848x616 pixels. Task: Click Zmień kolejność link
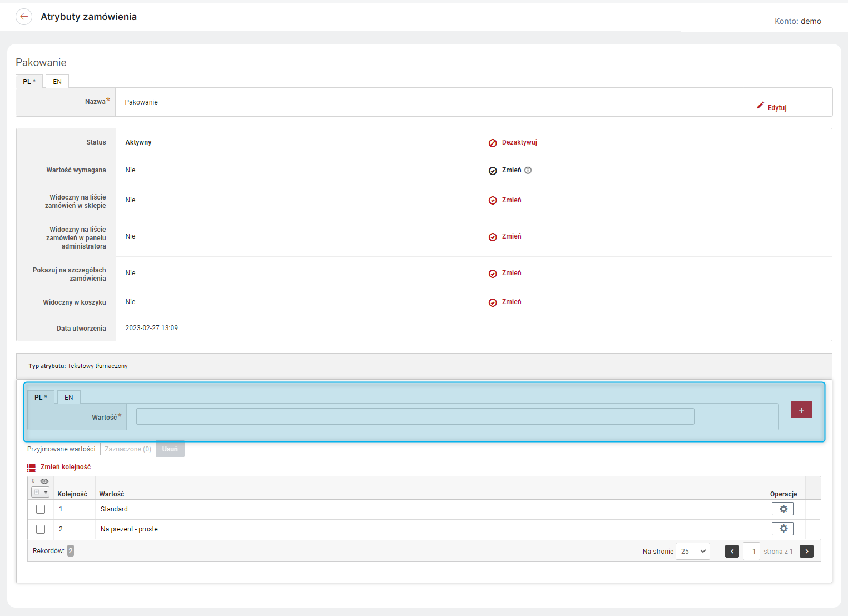[66, 467]
